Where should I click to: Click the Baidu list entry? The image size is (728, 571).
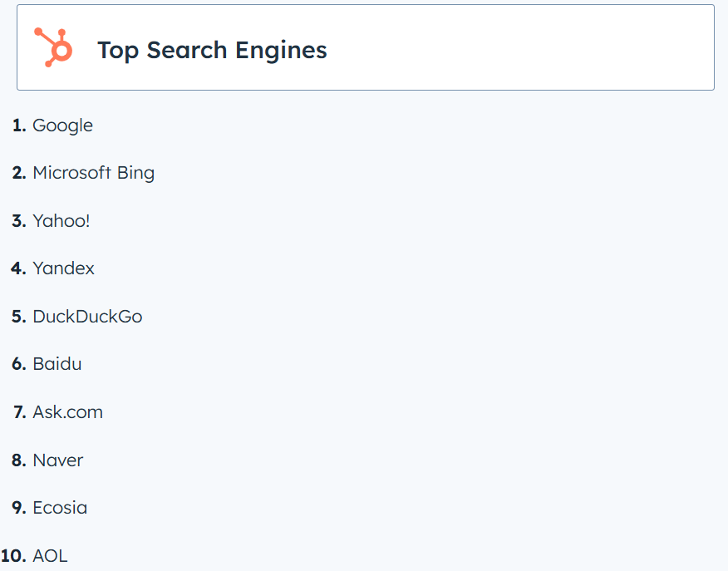(x=57, y=364)
